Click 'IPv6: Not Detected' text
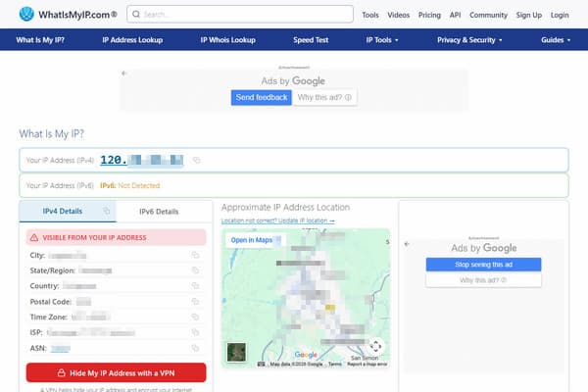The height and width of the screenshot is (392, 588). click(129, 185)
